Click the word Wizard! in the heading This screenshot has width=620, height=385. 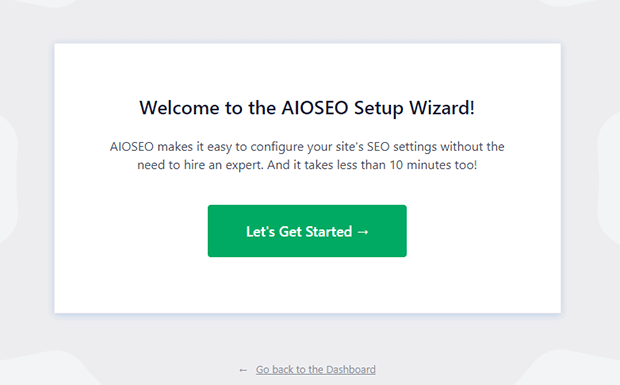(442, 108)
